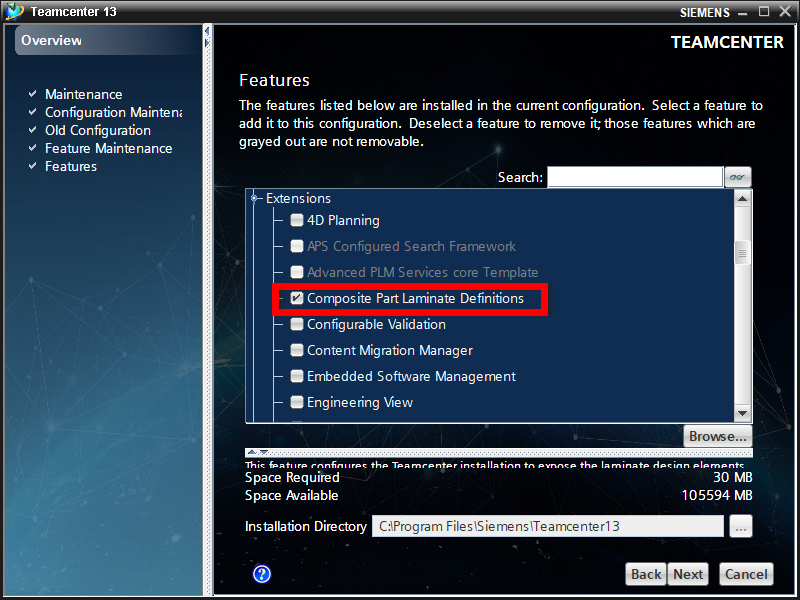800x600 pixels.
Task: Click the Browse button
Action: pyautogui.click(x=717, y=436)
